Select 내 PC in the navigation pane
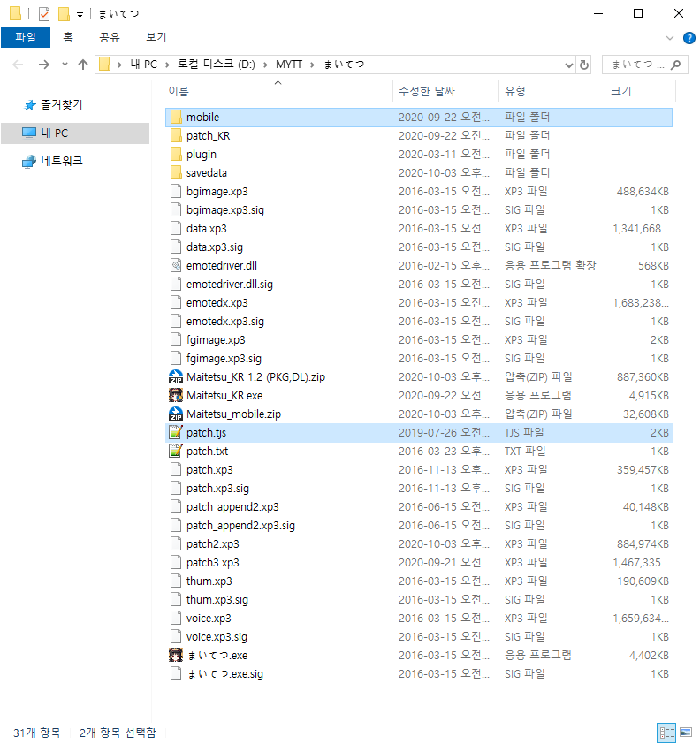 (55, 133)
